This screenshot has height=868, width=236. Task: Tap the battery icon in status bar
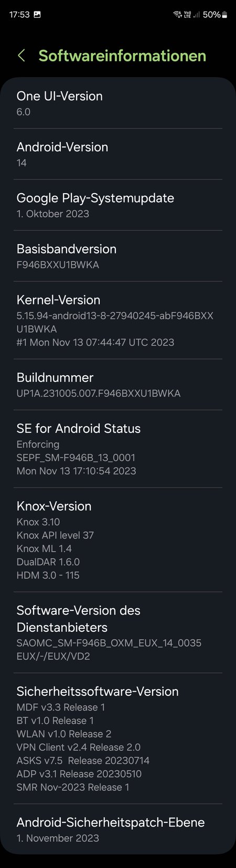(x=224, y=15)
